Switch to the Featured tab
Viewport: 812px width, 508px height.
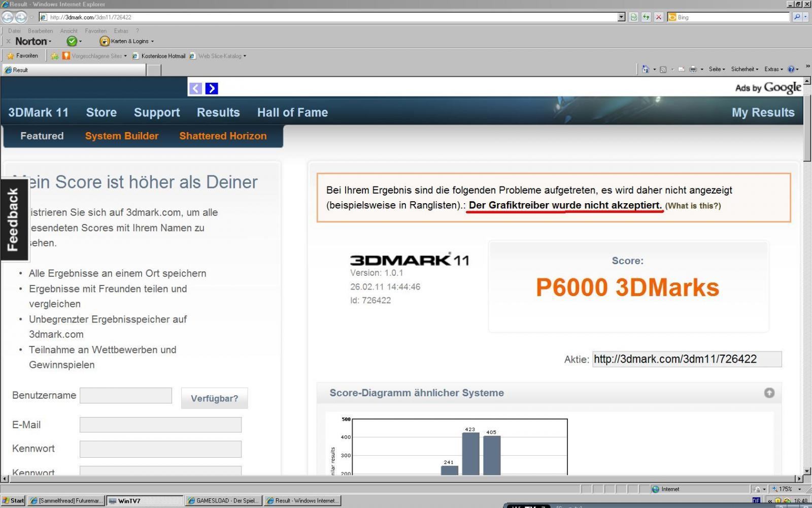click(42, 136)
